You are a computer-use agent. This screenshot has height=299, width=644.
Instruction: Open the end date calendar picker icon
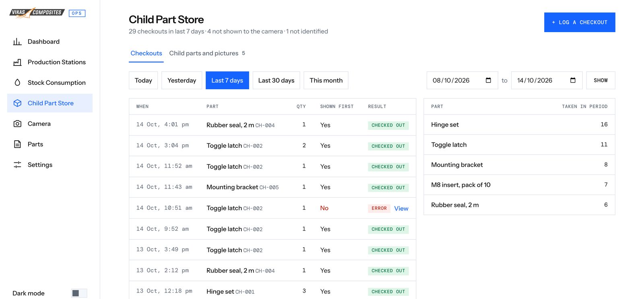pos(573,80)
